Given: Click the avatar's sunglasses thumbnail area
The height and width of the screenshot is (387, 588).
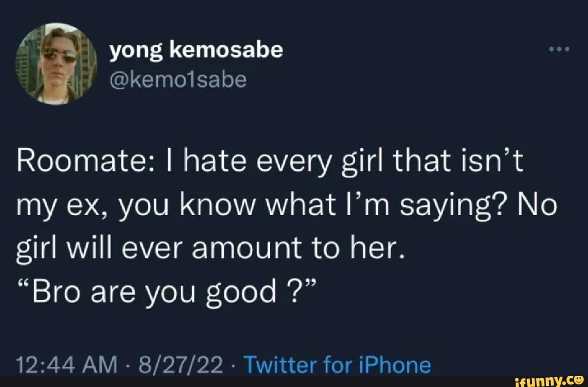Looking at the screenshot, I should (60, 57).
